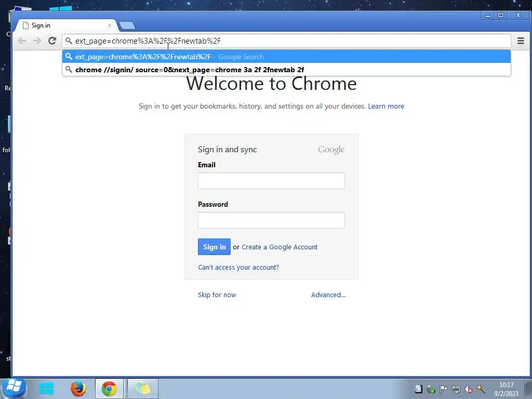Click the Welcome to Chrome heading

[271, 84]
